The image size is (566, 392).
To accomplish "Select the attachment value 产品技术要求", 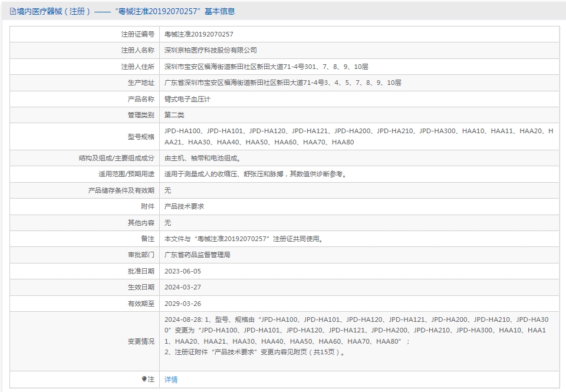I will click(184, 206).
